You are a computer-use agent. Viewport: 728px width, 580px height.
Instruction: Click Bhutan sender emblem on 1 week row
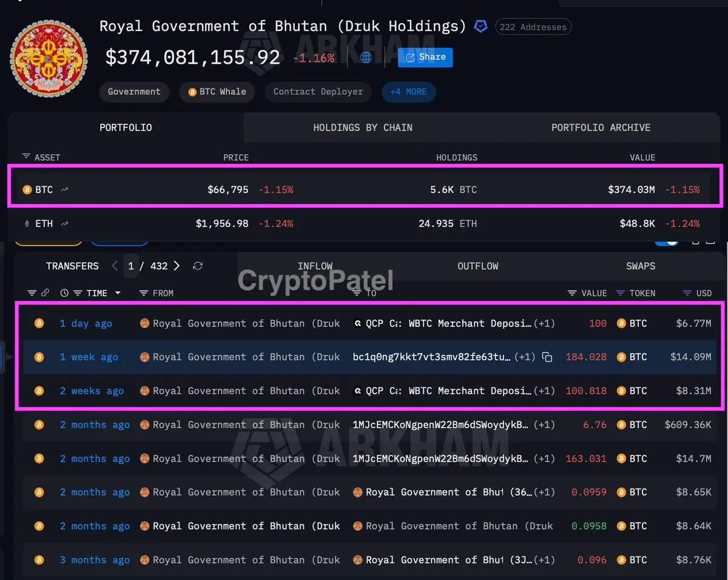144,357
